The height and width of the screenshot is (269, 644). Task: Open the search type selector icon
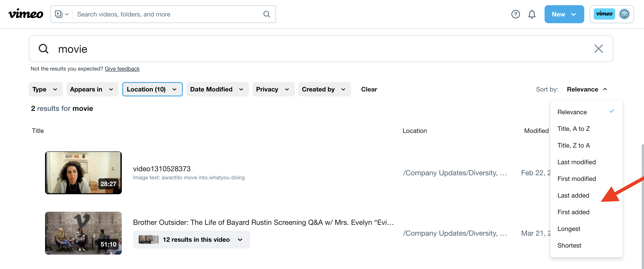62,14
